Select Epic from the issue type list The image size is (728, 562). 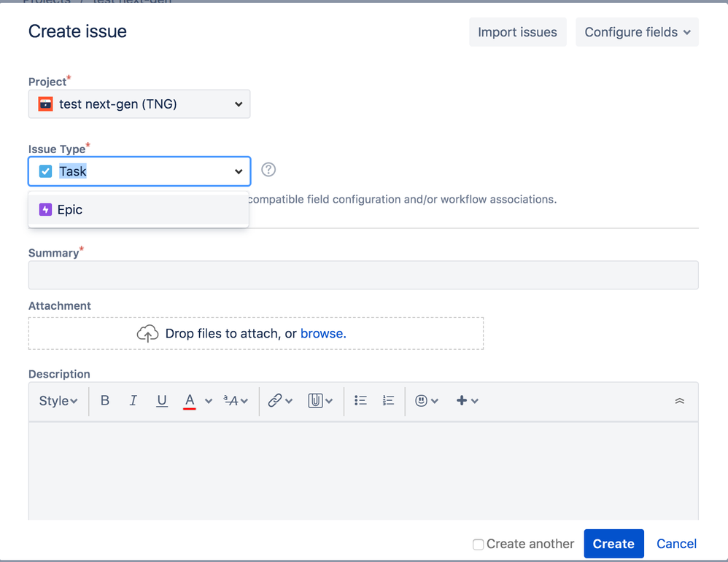pyautogui.click(x=69, y=208)
